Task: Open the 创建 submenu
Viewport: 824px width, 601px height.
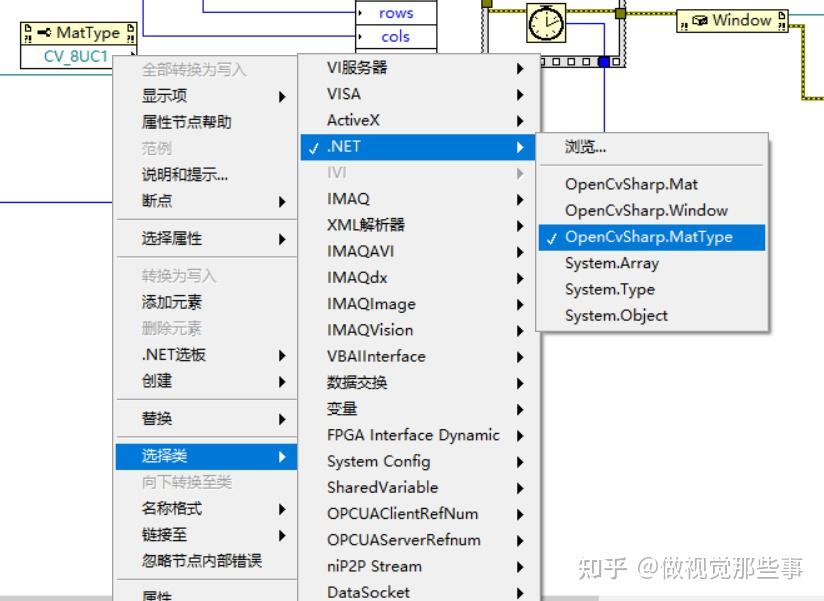Action: tap(207, 381)
